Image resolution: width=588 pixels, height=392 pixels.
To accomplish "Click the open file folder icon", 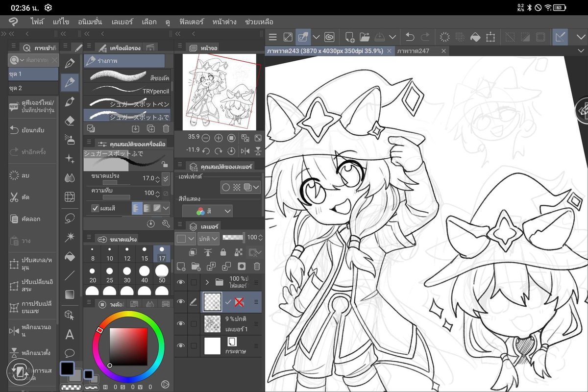I will coord(364,37).
